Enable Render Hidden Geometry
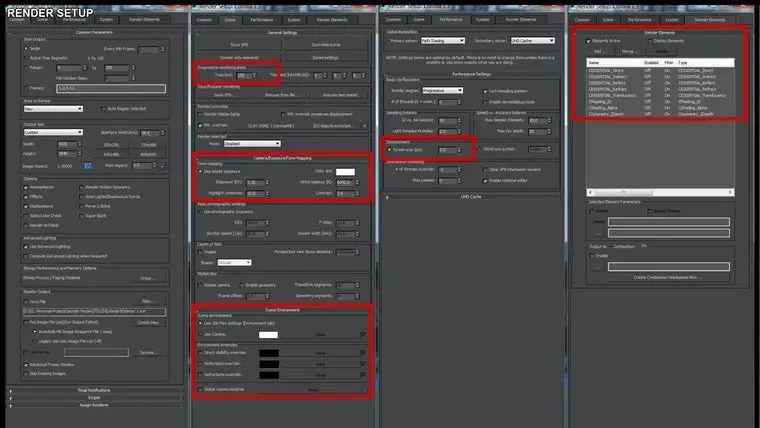 pyautogui.click(x=81, y=187)
